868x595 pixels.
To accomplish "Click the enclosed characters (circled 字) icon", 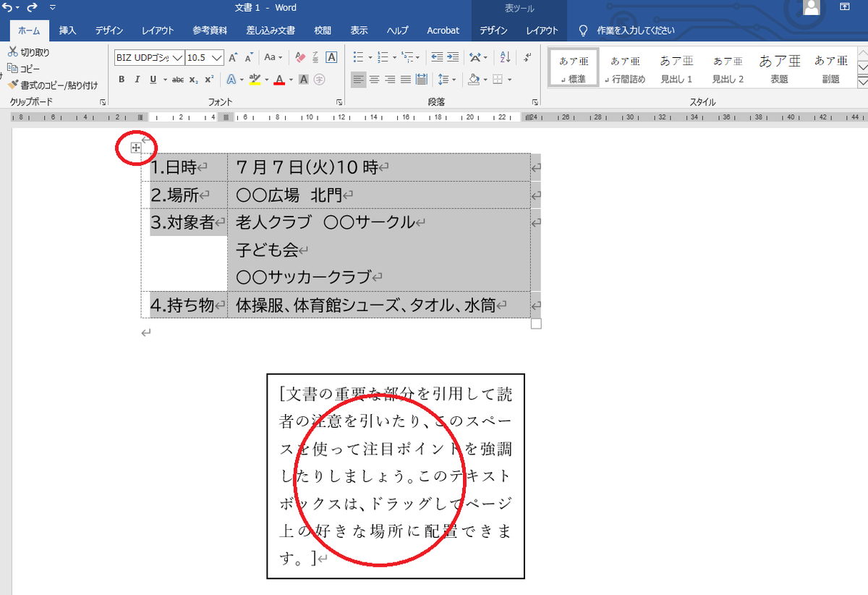I will pos(319,80).
